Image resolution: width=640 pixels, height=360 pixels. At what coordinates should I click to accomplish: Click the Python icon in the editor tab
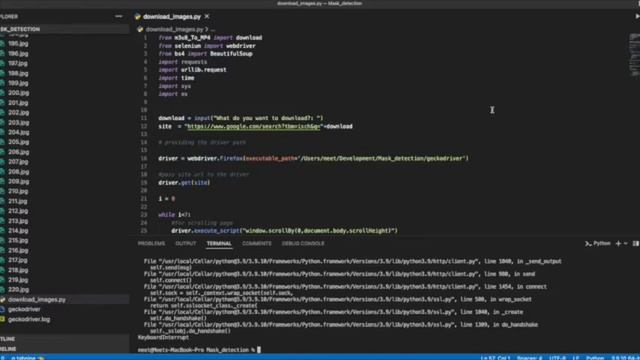pyautogui.click(x=138, y=17)
